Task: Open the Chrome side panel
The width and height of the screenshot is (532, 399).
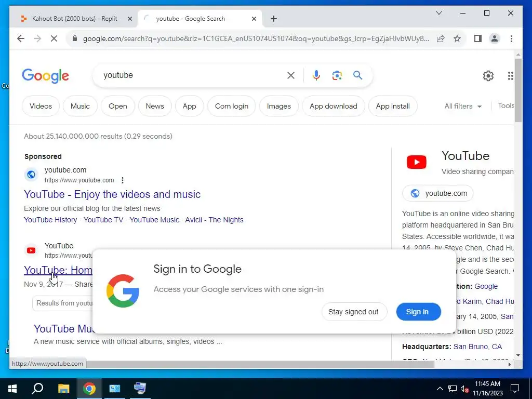Action: (x=478, y=38)
